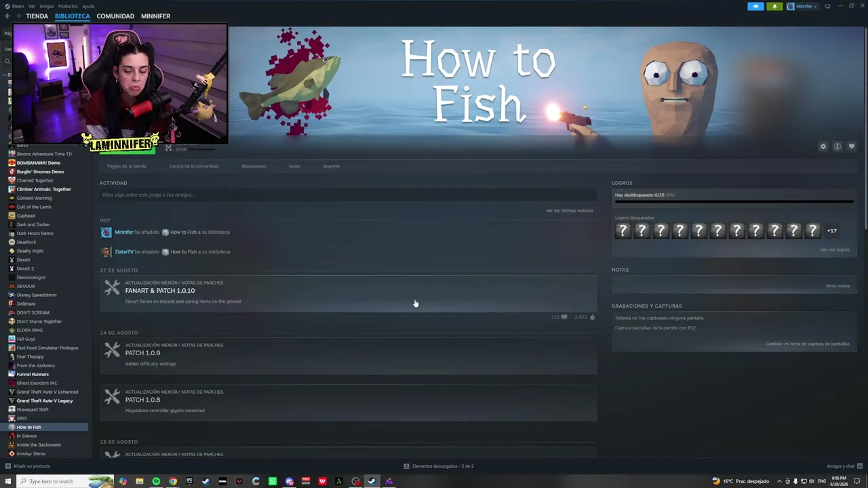Image resolution: width=868 pixels, height=488 pixels.
Task: Open Centro de la comunidad link
Action: click(x=194, y=166)
